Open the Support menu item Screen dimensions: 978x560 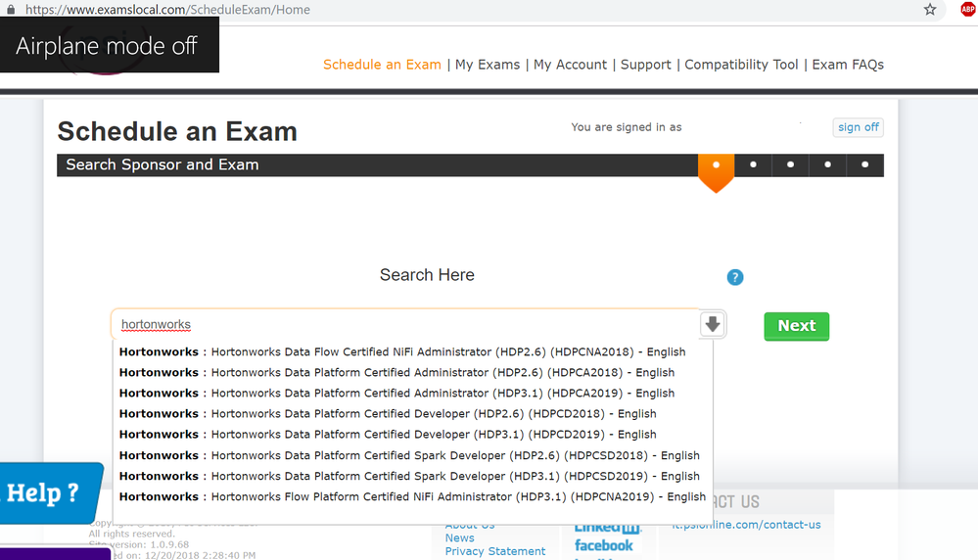coord(645,65)
